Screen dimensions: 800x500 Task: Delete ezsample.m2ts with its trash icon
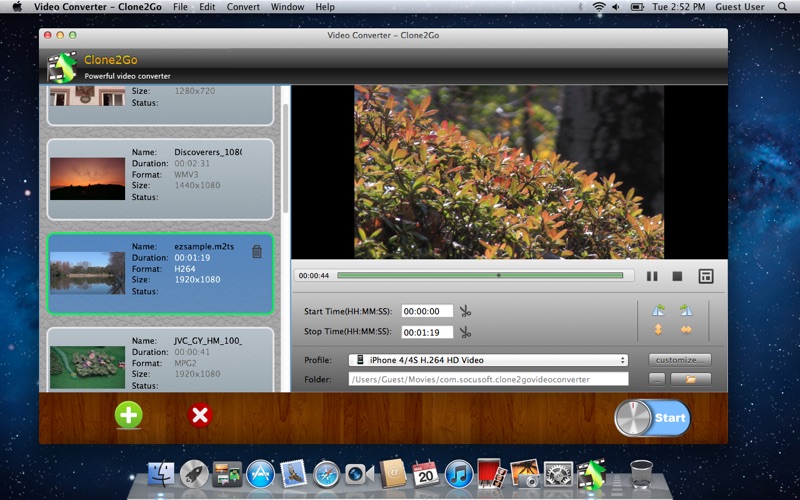[257, 251]
